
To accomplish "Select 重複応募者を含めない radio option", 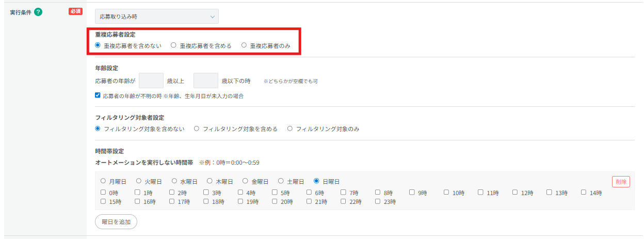I will click(x=98, y=45).
